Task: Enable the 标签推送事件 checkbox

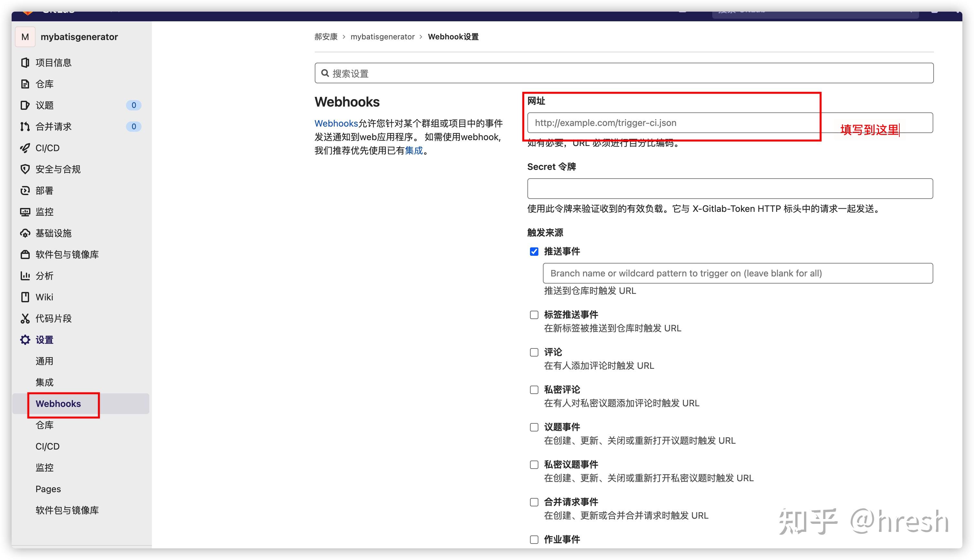Action: pyautogui.click(x=534, y=315)
